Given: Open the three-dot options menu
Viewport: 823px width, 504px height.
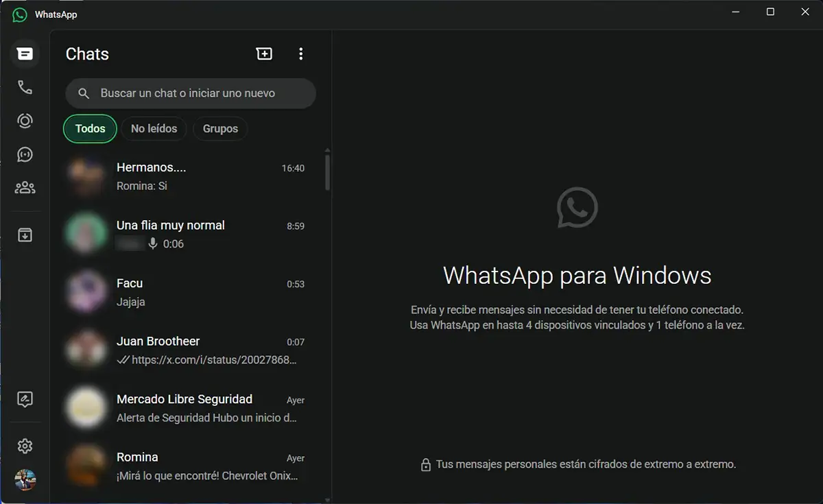Looking at the screenshot, I should click(300, 53).
